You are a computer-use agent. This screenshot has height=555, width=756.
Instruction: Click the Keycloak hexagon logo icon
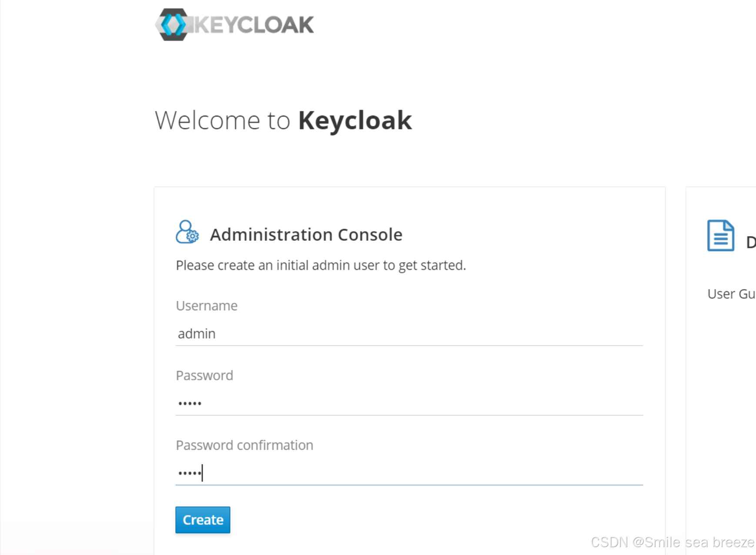[173, 24]
